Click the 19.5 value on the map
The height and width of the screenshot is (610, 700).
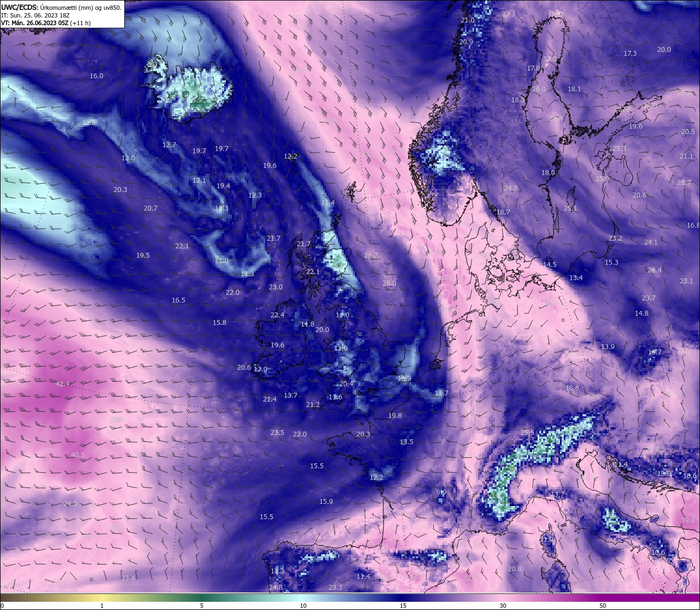click(x=143, y=255)
